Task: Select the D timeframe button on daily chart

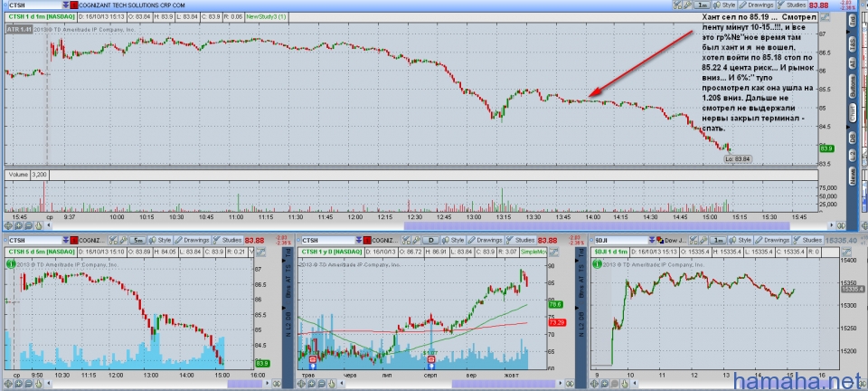Action: (x=431, y=241)
